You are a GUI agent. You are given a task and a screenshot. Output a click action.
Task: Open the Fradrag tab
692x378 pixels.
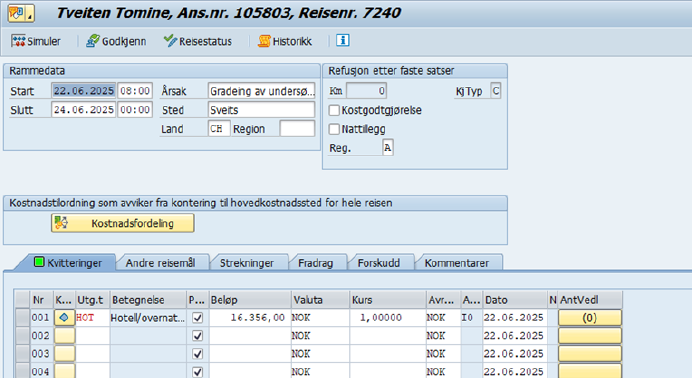(x=316, y=263)
